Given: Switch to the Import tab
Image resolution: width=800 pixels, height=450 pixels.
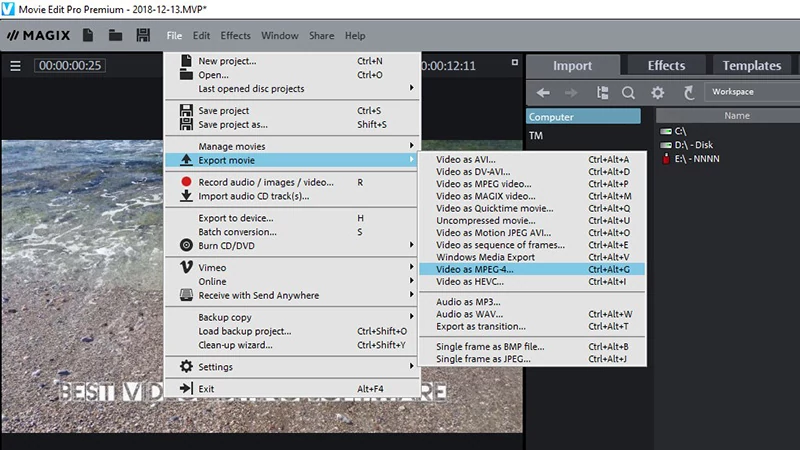Looking at the screenshot, I should click(x=572, y=65).
